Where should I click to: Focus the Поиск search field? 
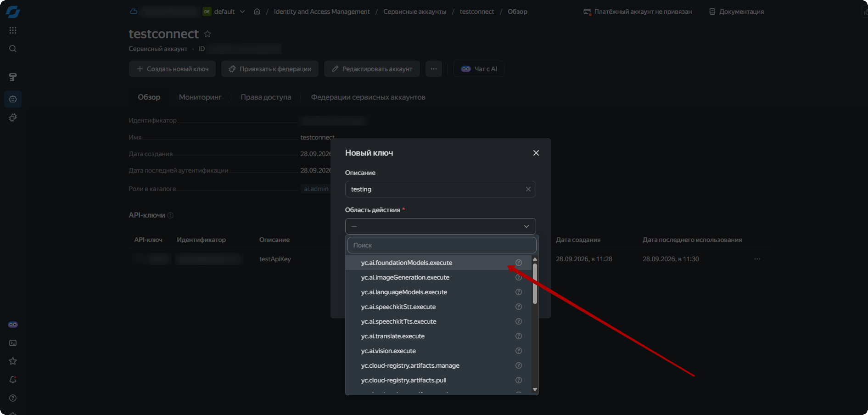(x=442, y=245)
